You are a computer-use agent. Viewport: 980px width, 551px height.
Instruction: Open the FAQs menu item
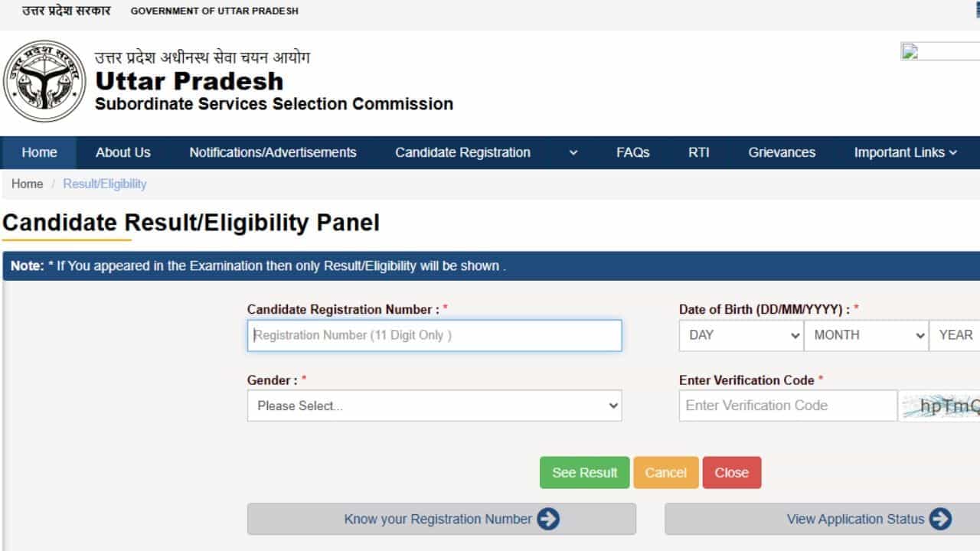(x=632, y=152)
